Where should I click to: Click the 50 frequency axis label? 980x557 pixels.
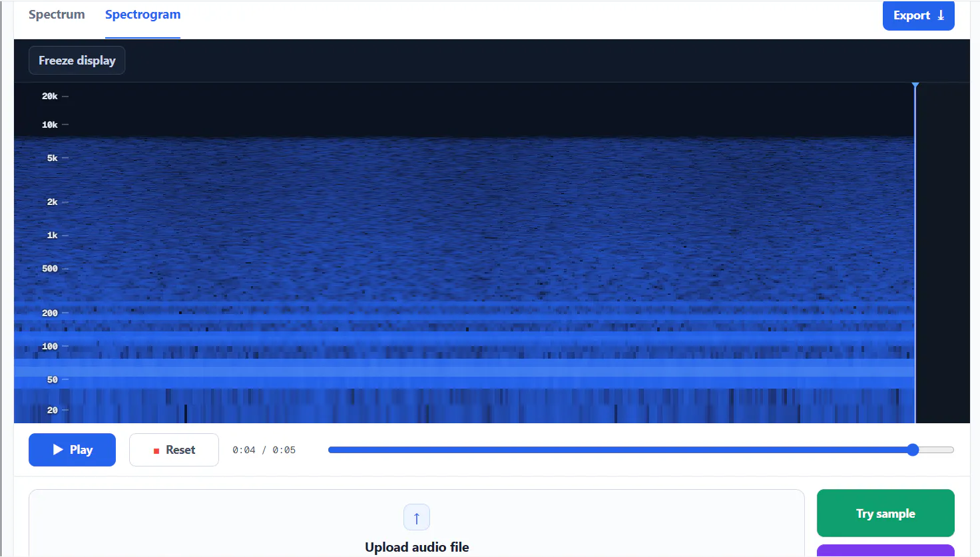53,380
